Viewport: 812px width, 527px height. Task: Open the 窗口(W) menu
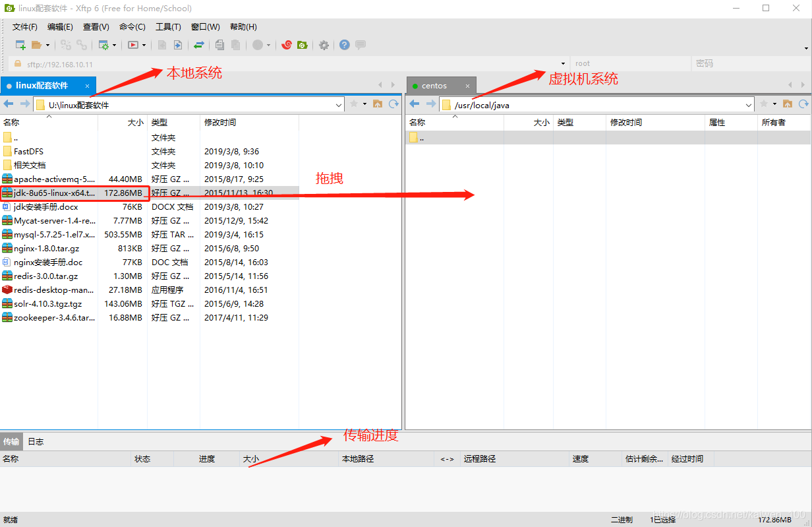pyautogui.click(x=206, y=27)
